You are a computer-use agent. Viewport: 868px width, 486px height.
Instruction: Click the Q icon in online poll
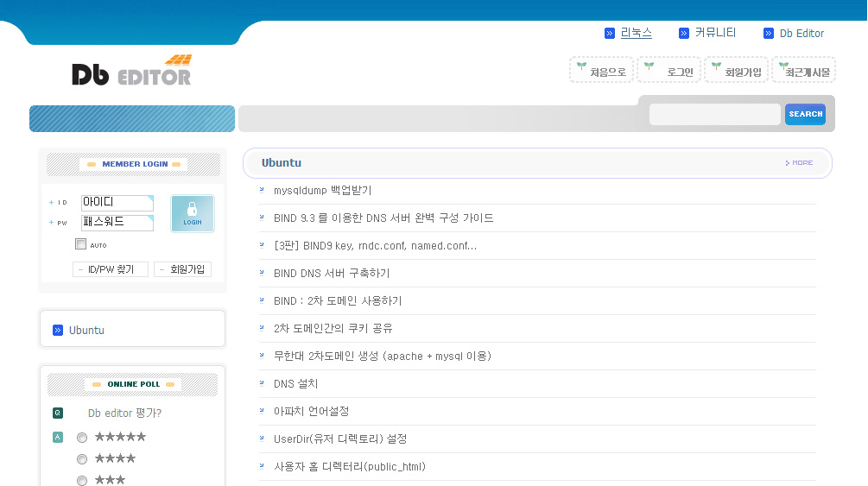coord(58,413)
